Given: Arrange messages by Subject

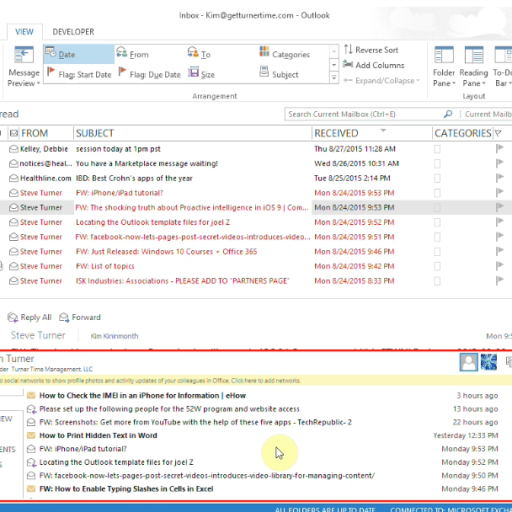Looking at the screenshot, I should point(279,74).
